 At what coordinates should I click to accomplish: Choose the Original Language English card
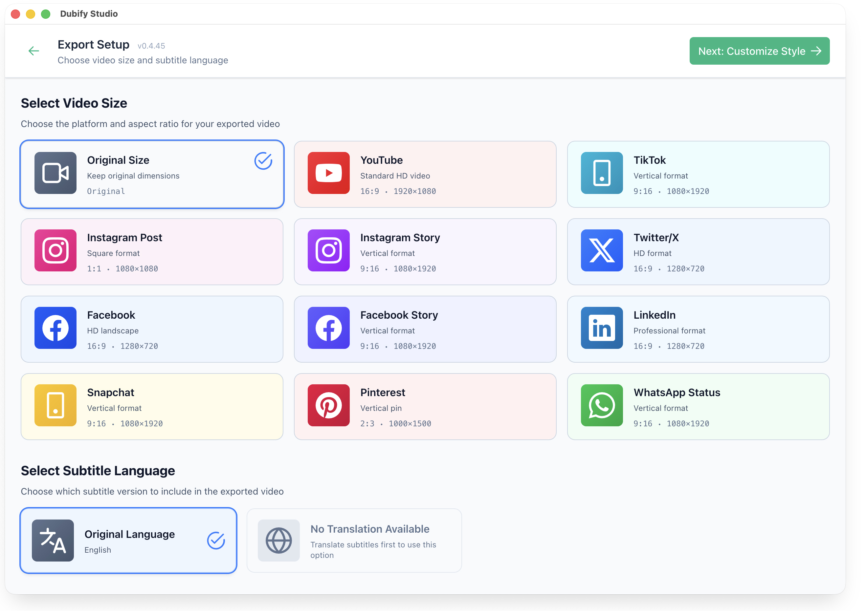click(129, 540)
